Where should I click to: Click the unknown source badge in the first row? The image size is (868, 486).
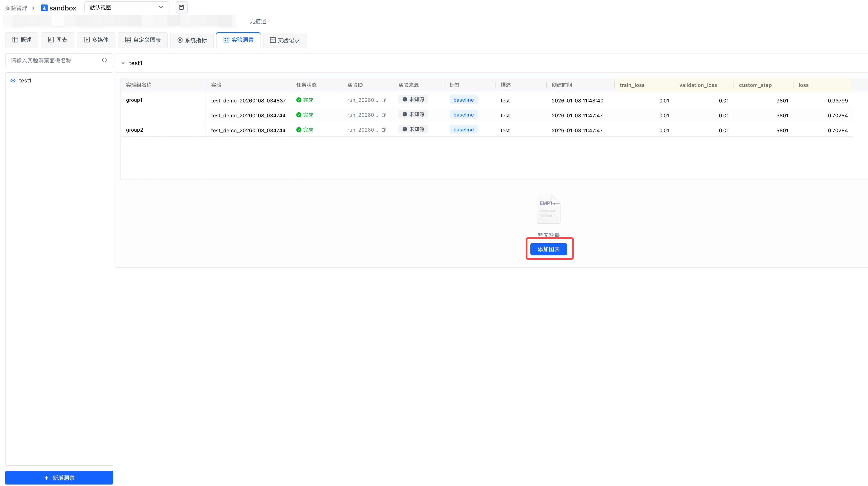click(x=413, y=99)
